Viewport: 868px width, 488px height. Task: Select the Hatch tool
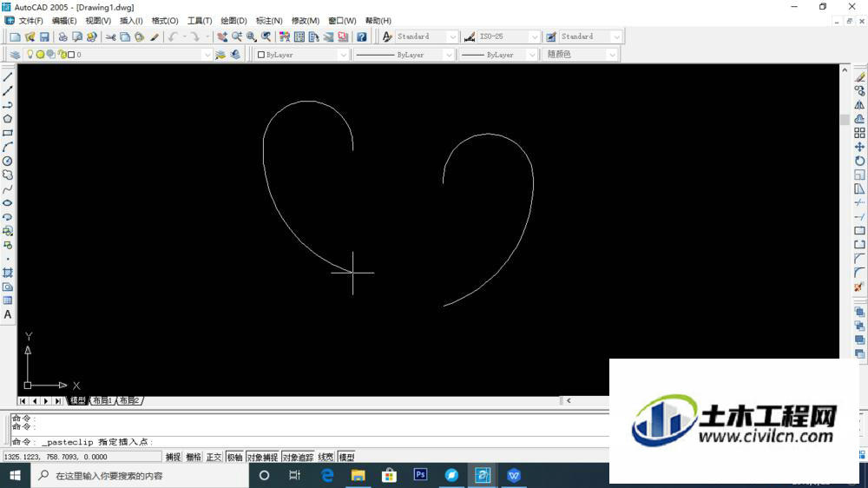8,273
